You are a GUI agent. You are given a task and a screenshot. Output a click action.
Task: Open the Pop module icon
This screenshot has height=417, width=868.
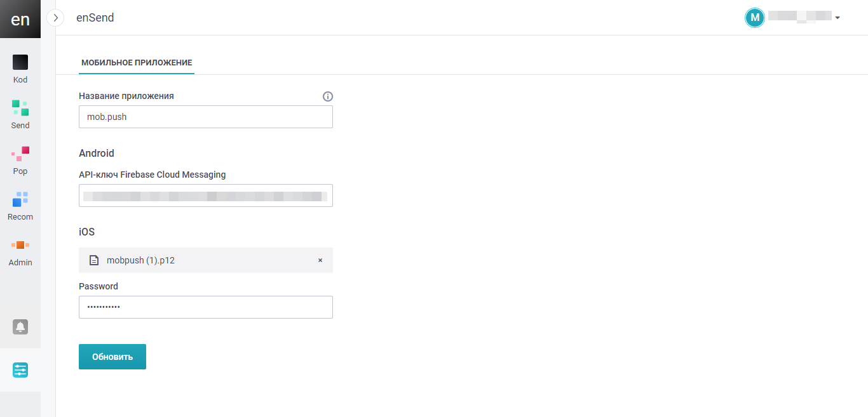(x=20, y=154)
